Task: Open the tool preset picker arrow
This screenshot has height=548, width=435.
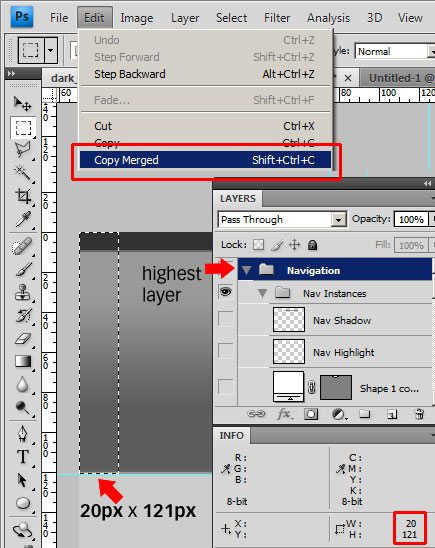Action: pos(51,50)
